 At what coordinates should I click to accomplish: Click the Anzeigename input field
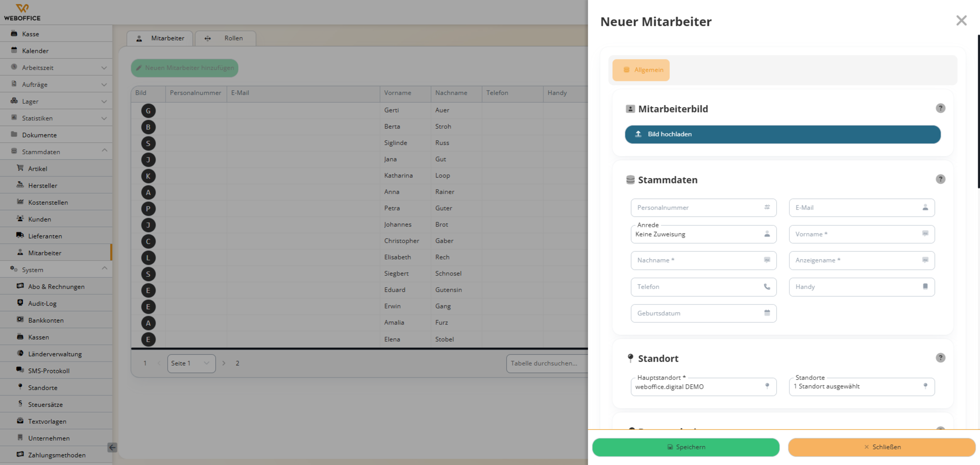[862, 260]
